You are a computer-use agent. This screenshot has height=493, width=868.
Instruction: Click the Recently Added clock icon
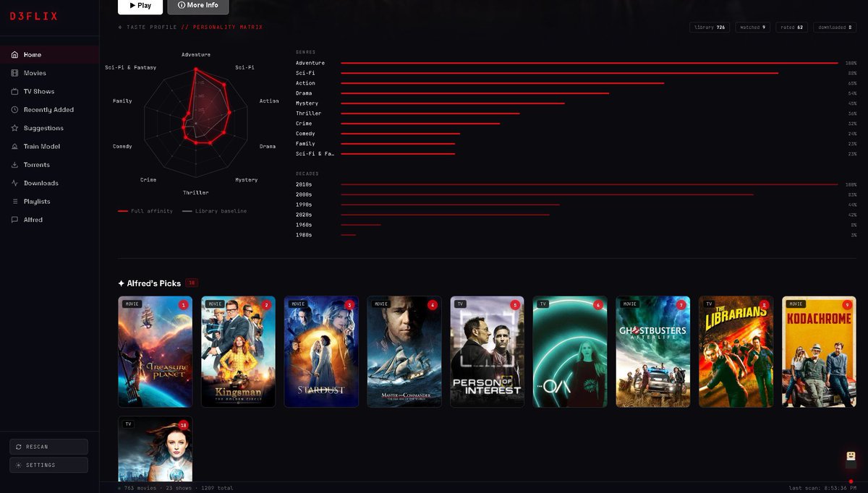click(x=14, y=110)
